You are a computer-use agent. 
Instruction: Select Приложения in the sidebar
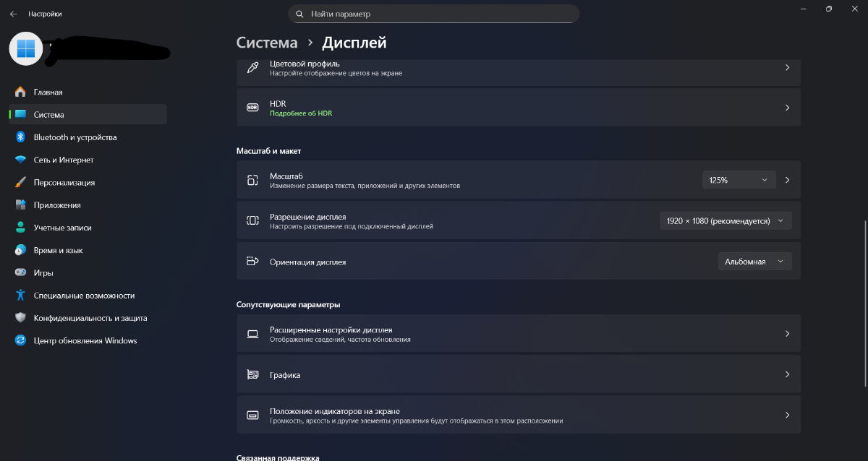click(57, 205)
